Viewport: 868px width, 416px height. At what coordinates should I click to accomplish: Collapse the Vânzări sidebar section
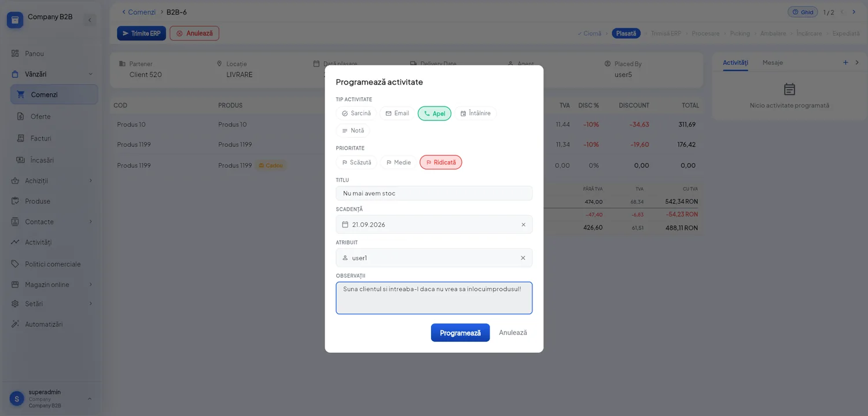click(x=54, y=74)
